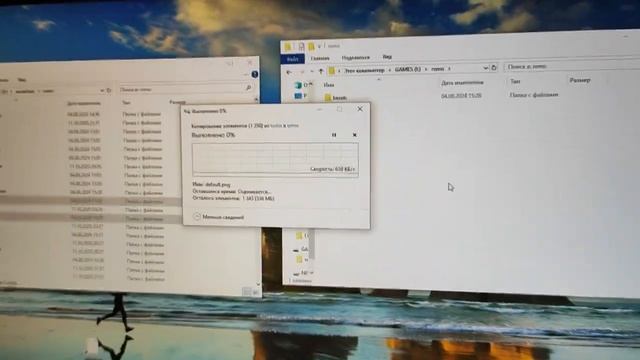Sort by the Тип column in right window
640x360 pixels.
(x=515, y=82)
